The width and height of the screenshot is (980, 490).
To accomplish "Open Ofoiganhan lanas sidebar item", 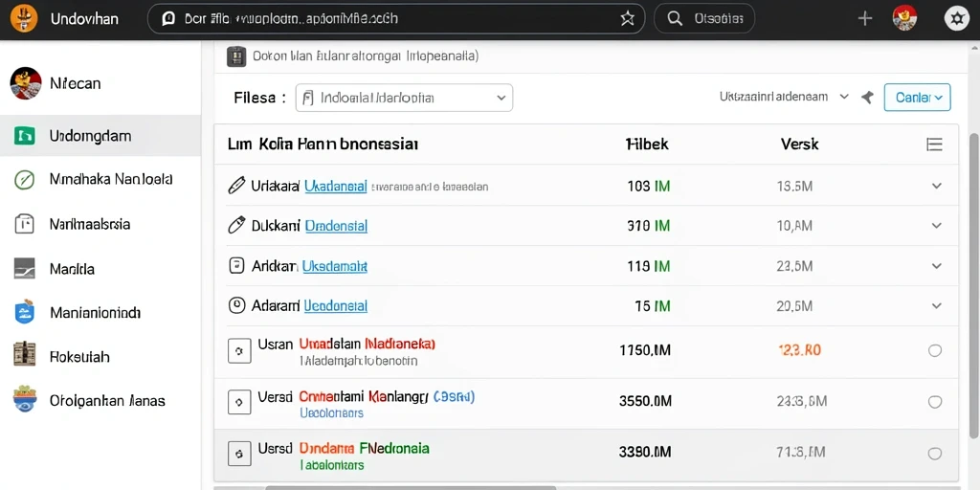I will point(100,401).
